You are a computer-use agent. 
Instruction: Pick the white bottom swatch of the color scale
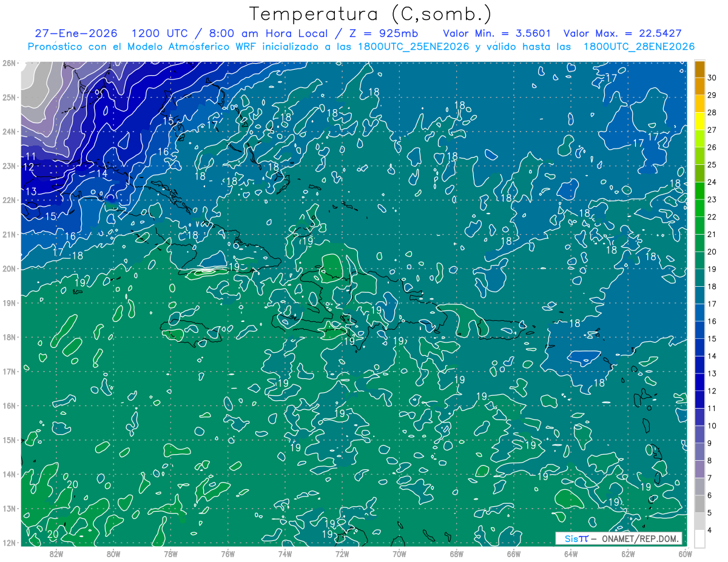pos(699,538)
